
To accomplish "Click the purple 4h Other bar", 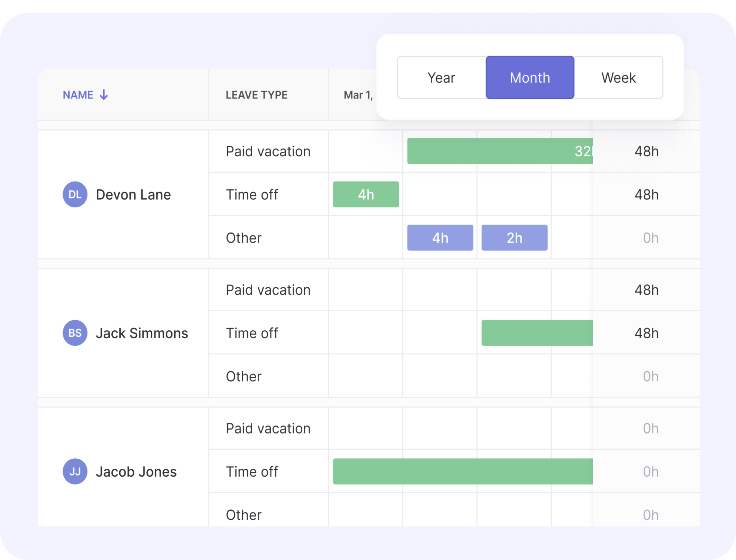I will pyautogui.click(x=440, y=238).
